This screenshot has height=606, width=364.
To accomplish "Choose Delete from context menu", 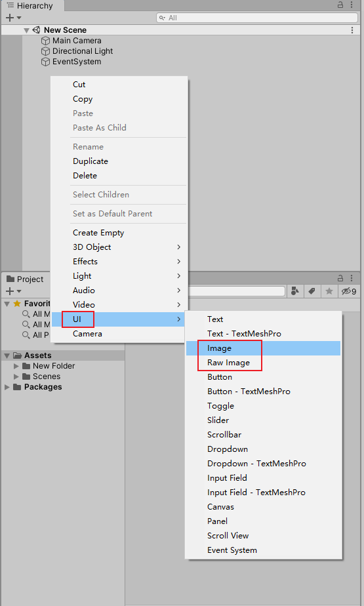I will coord(119,176).
